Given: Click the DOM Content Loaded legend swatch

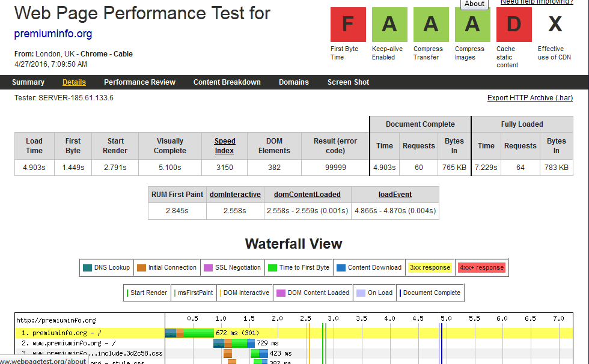Looking at the screenshot, I should [281, 293].
